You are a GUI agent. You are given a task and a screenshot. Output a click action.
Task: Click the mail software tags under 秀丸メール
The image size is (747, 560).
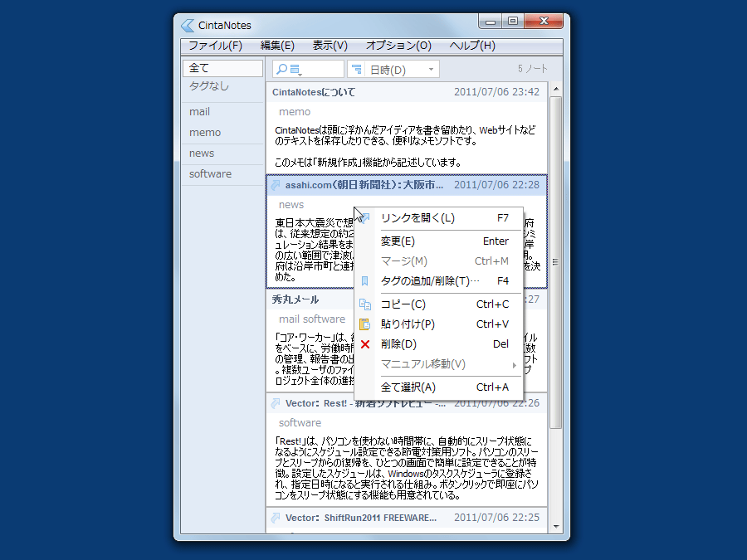pos(312,319)
